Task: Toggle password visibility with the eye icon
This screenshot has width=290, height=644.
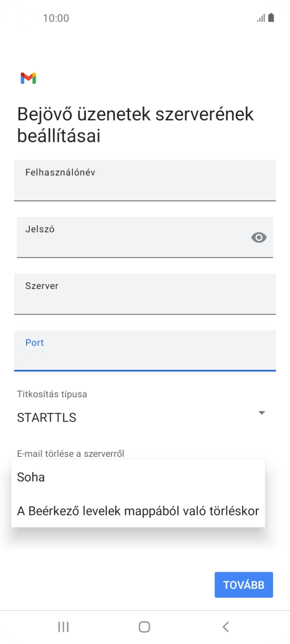Action: (x=258, y=237)
